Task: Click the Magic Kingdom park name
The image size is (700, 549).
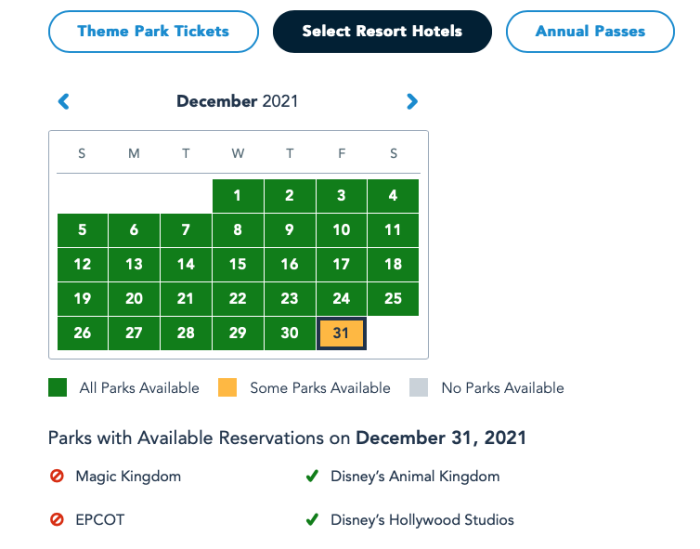Action: click(128, 476)
